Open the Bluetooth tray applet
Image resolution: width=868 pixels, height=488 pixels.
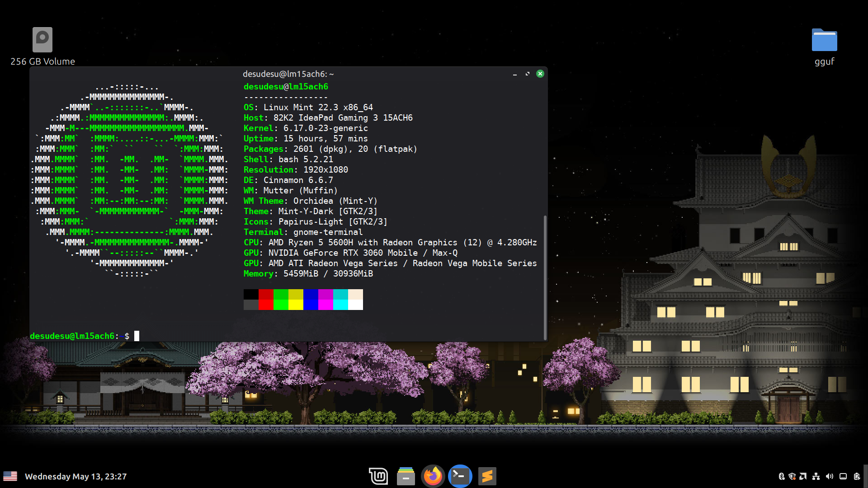click(781, 476)
